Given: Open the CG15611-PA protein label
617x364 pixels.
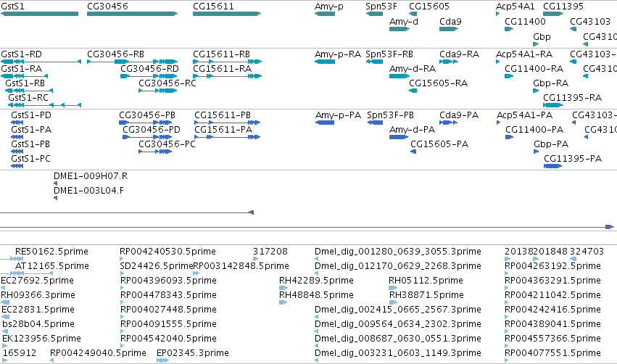Looking at the screenshot, I should [x=223, y=130].
